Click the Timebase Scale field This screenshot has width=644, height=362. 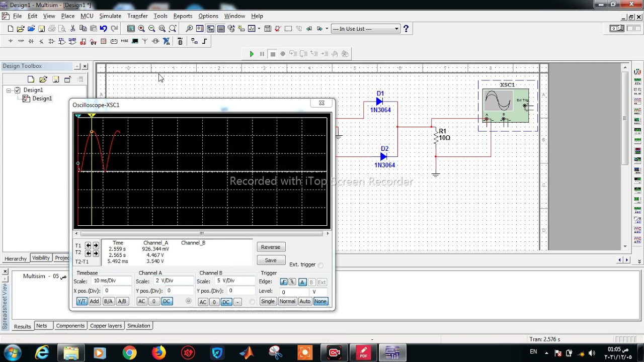point(111,281)
